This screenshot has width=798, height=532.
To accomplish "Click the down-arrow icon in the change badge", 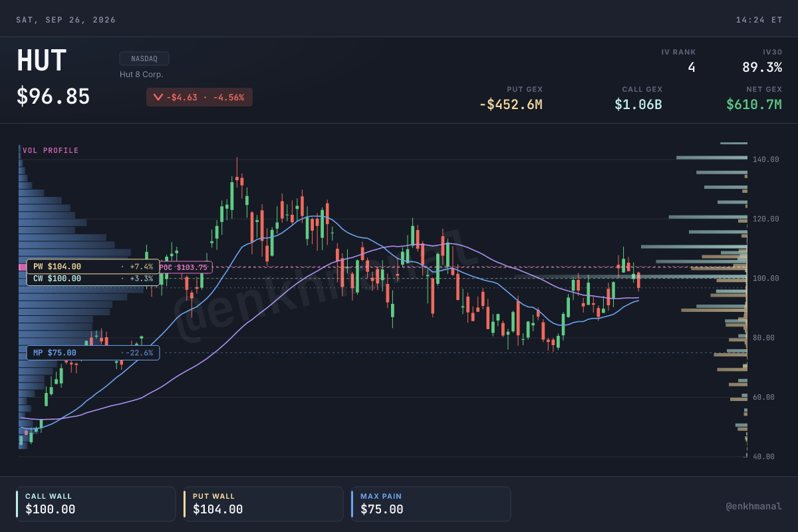I will coord(158,97).
